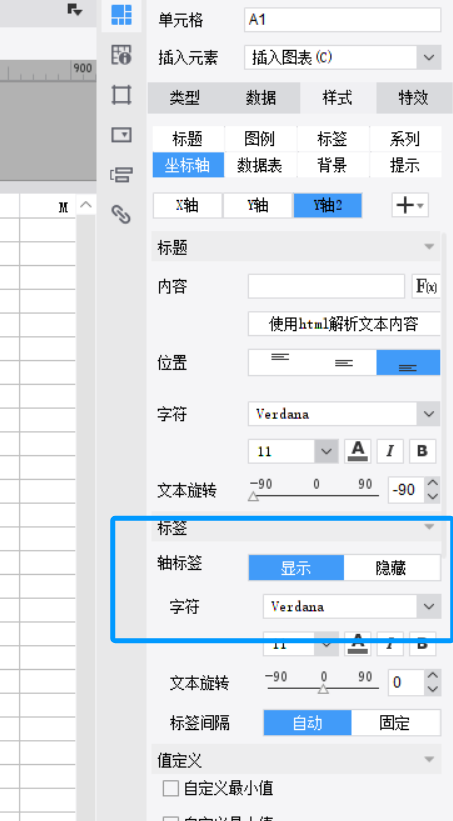Select 显示 for axis labels
The width and height of the screenshot is (453, 821).
pyautogui.click(x=296, y=568)
